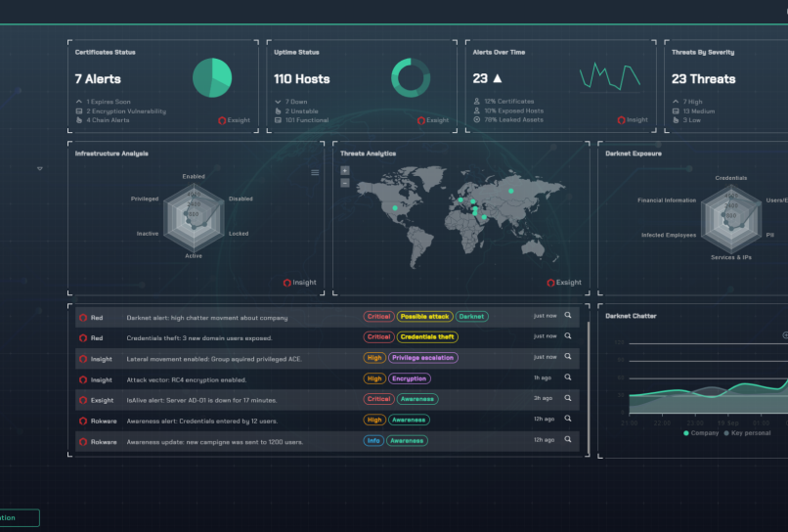Click the Critical tag on the Darknet alert
788x532 pixels.
pyautogui.click(x=378, y=317)
